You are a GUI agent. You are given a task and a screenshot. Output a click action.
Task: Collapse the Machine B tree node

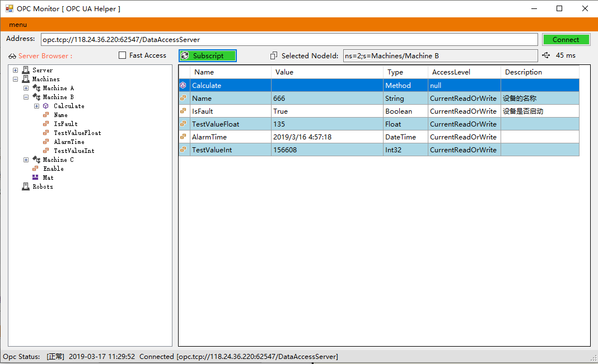pos(26,97)
